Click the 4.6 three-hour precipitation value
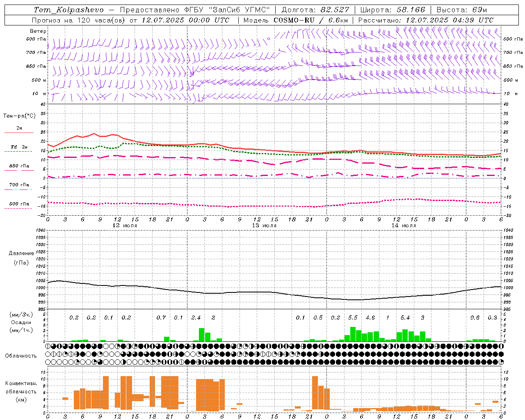 click(x=370, y=318)
